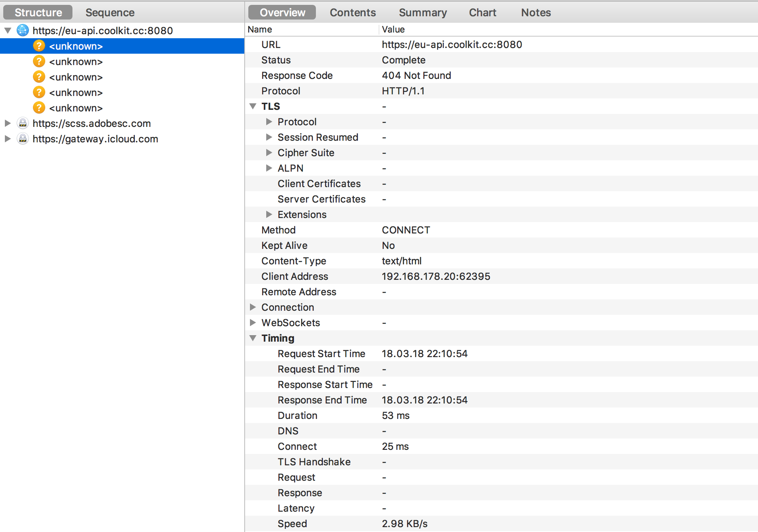Switch to the Sequence view tab
The height and width of the screenshot is (532, 758).
tap(110, 13)
